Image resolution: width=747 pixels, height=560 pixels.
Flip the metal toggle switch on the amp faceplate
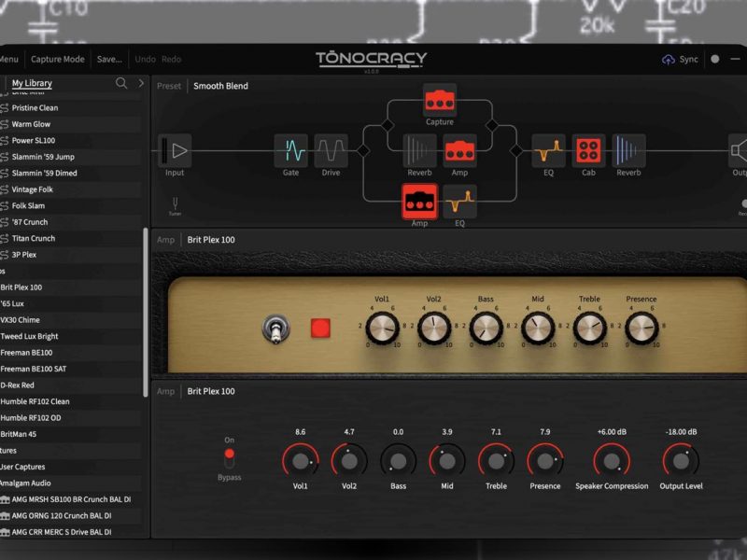[275, 329]
